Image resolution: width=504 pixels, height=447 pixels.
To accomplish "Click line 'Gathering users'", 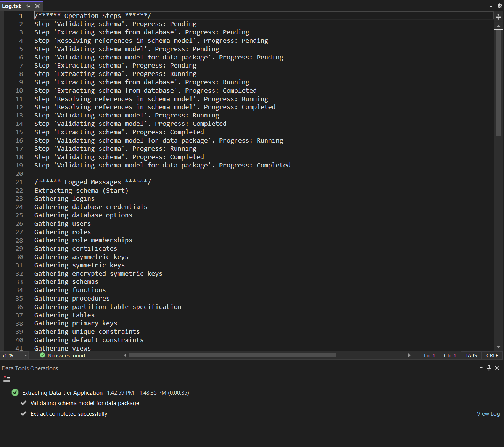I will coord(63,223).
